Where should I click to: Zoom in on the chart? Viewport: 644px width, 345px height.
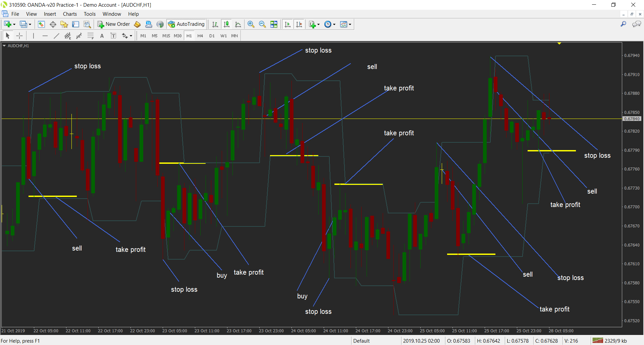pos(251,24)
